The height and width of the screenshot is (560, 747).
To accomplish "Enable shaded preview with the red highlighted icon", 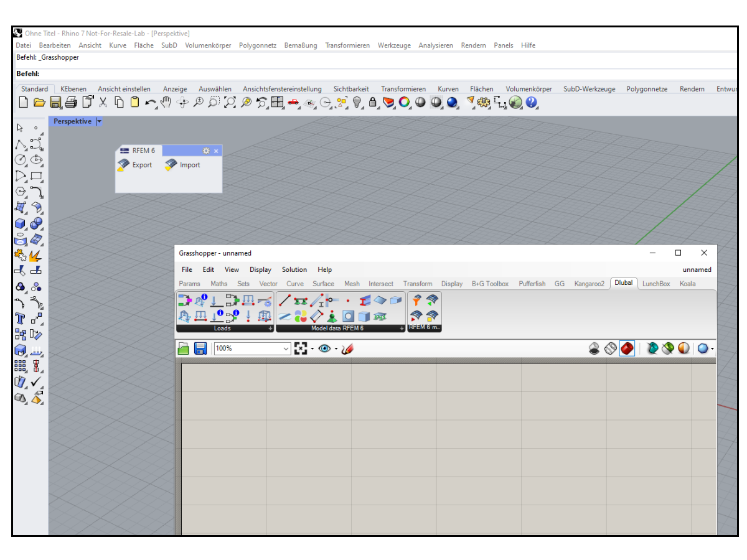I will (627, 348).
